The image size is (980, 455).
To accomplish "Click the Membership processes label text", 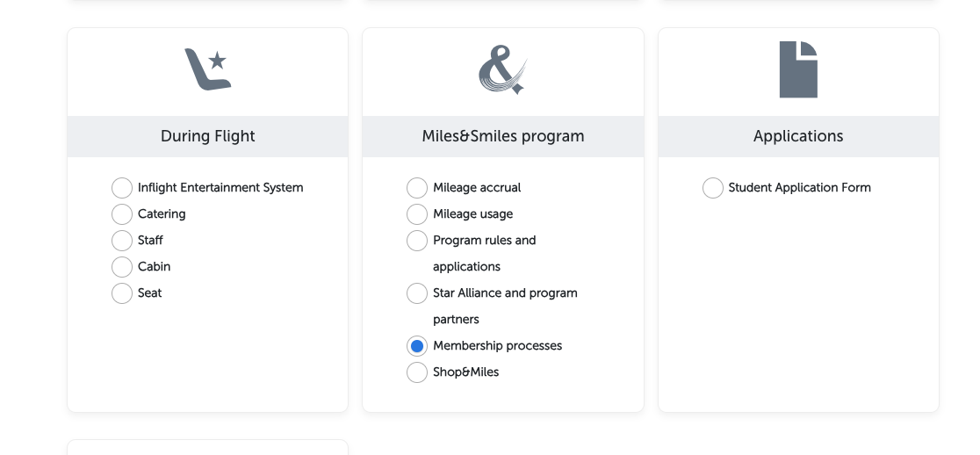I will 498,345.
